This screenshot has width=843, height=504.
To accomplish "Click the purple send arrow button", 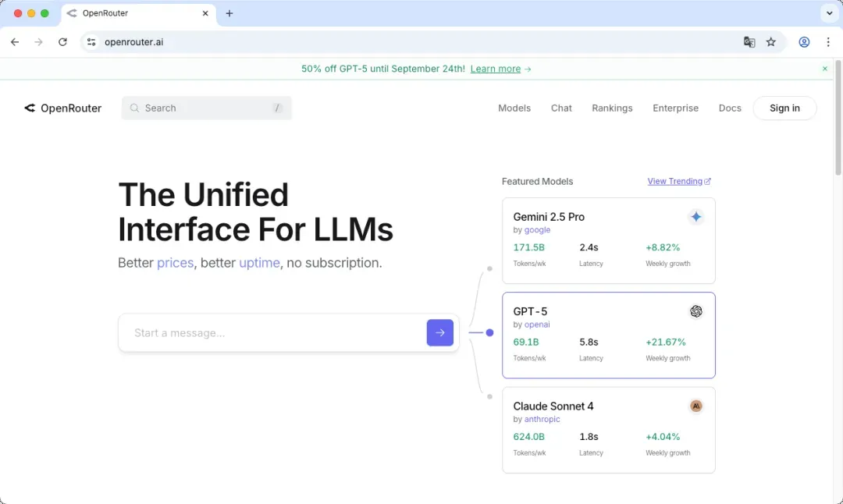I will pos(439,332).
